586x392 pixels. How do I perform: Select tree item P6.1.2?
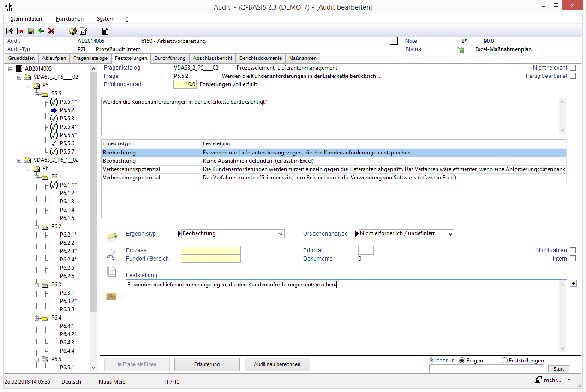coord(67,193)
